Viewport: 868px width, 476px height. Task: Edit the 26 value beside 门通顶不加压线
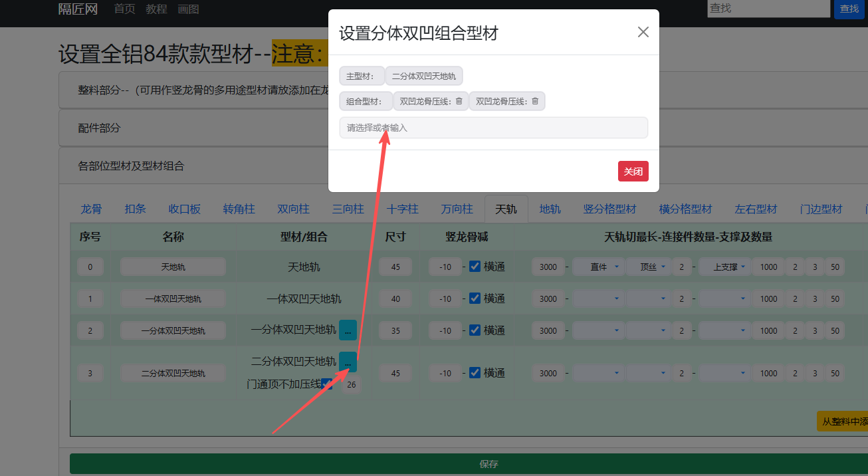click(x=352, y=384)
